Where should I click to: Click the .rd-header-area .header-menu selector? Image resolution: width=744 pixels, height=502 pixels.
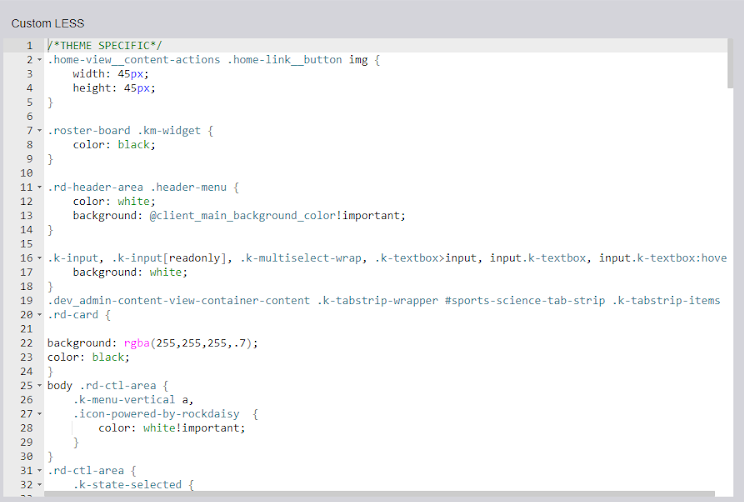[137, 187]
